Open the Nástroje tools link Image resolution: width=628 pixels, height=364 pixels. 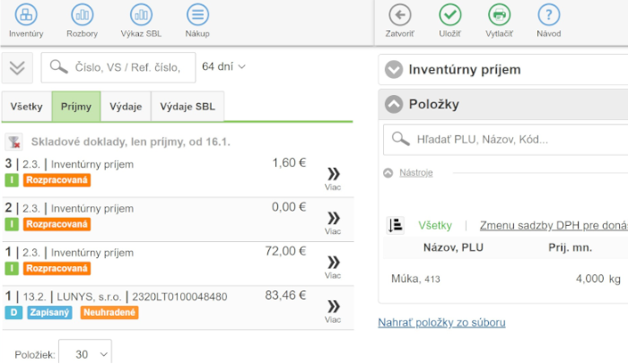415,172
